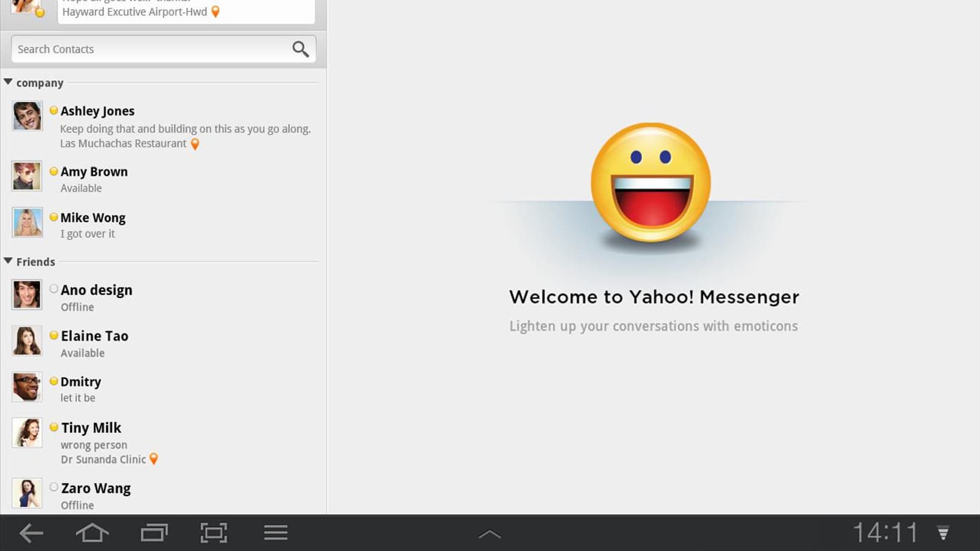Open chat with Amy Brown
Image resolution: width=980 pixels, height=551 pixels.
point(94,171)
